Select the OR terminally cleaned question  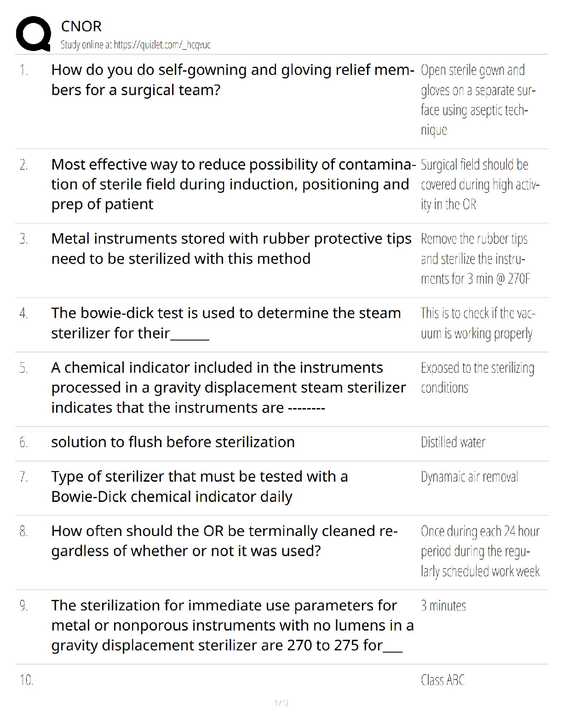224,541
